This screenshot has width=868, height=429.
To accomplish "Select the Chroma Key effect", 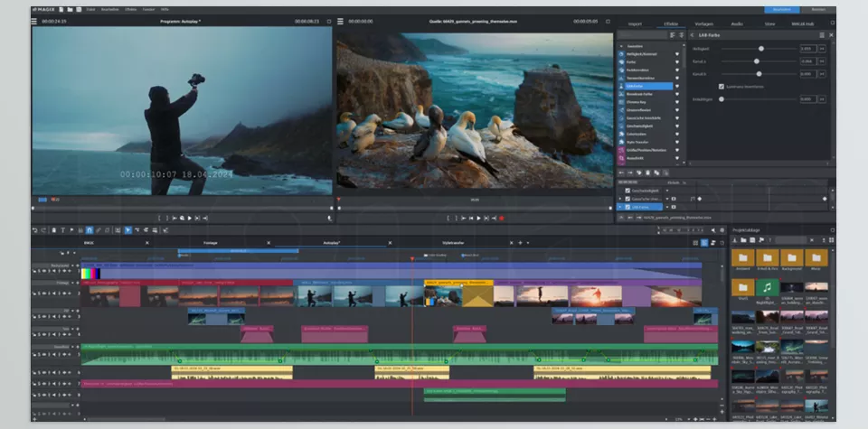I will 637,102.
